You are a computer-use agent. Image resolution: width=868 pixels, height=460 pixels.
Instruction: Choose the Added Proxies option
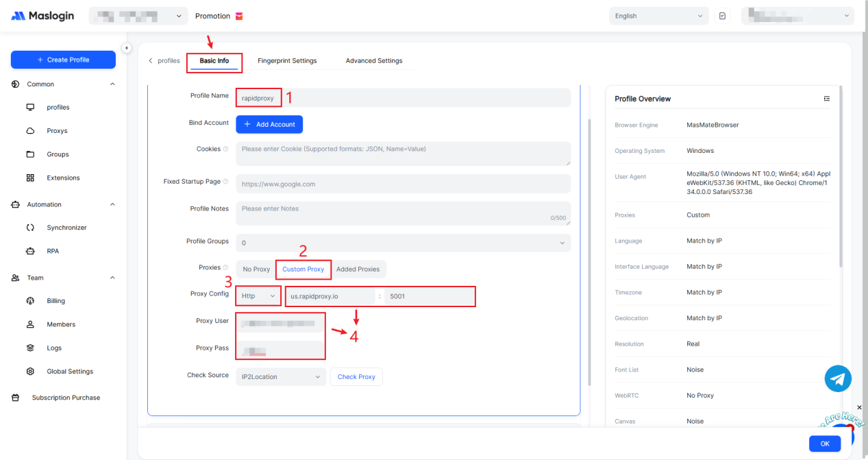coord(358,269)
